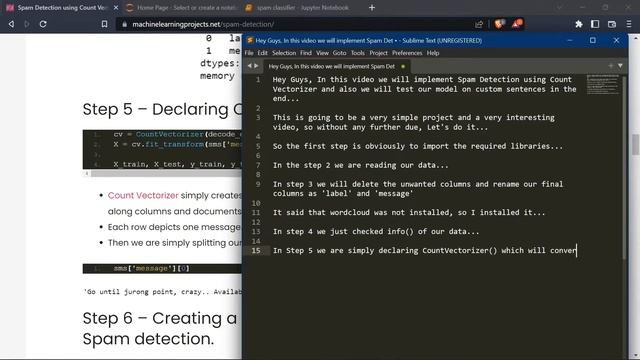The height and width of the screenshot is (360, 640).
Task: Click the Sublime Text minimap
Action: coord(603,84)
